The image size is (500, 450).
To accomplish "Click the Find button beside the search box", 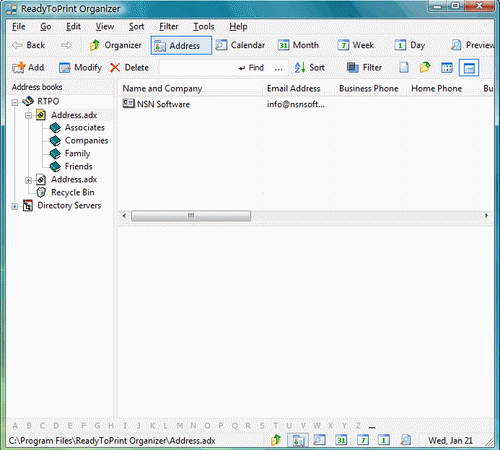I will 251,68.
